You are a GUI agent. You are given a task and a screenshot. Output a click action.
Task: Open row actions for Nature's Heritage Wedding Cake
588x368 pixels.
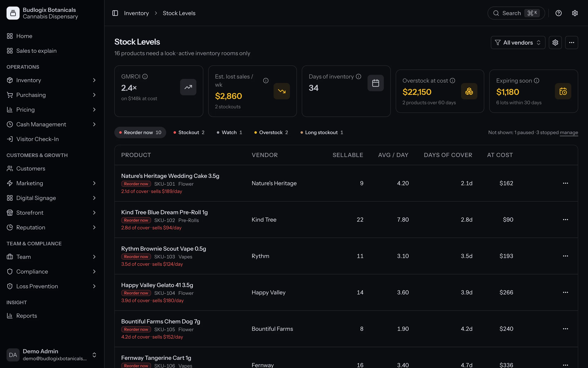point(565,183)
